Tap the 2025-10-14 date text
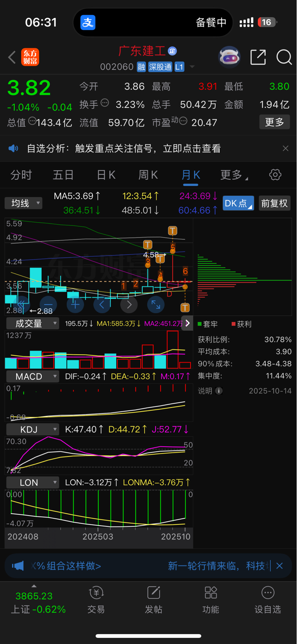 click(x=270, y=391)
